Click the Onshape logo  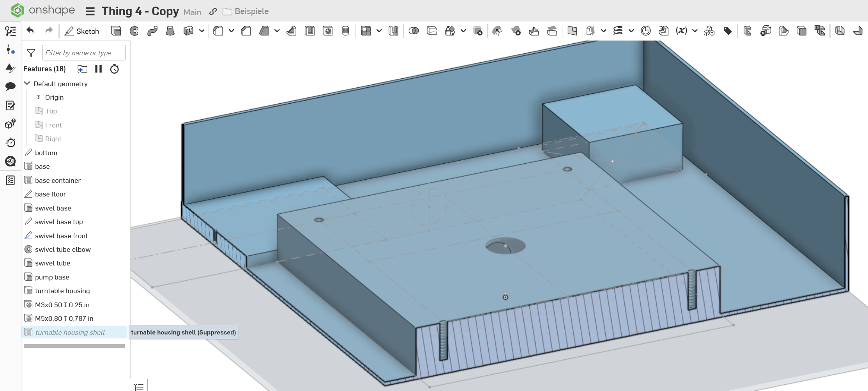click(x=43, y=10)
